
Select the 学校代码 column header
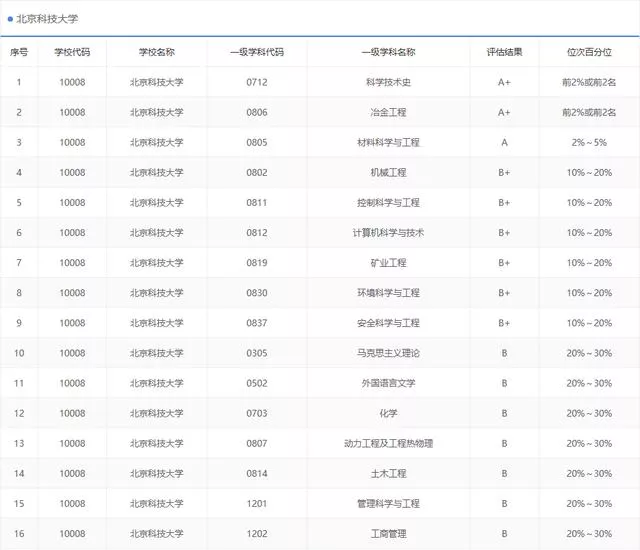[72, 52]
